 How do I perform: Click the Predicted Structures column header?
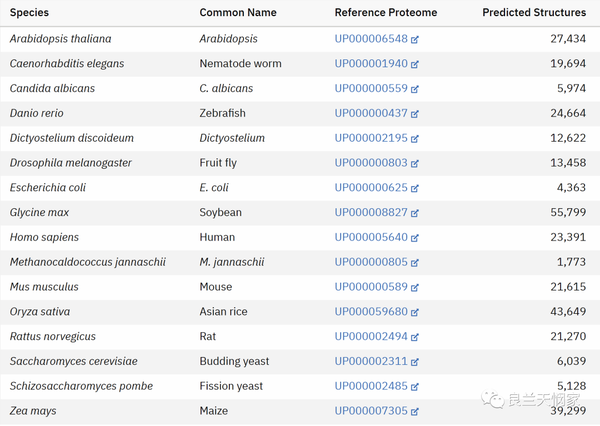coord(534,13)
